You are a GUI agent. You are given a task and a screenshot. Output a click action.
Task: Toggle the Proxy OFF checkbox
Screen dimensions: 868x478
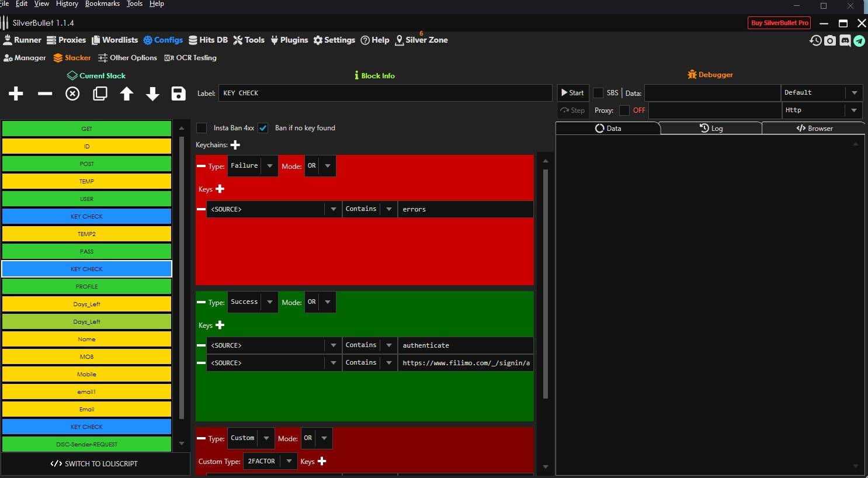pyautogui.click(x=624, y=110)
